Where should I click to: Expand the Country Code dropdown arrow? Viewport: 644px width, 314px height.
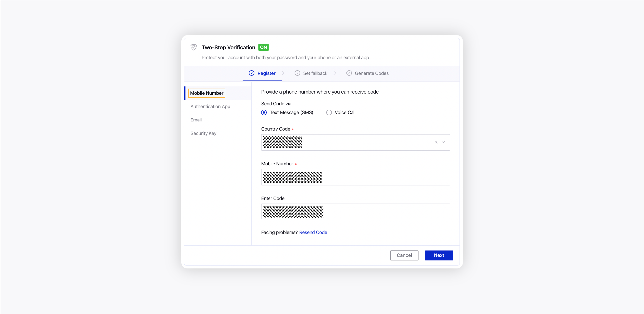(x=443, y=142)
